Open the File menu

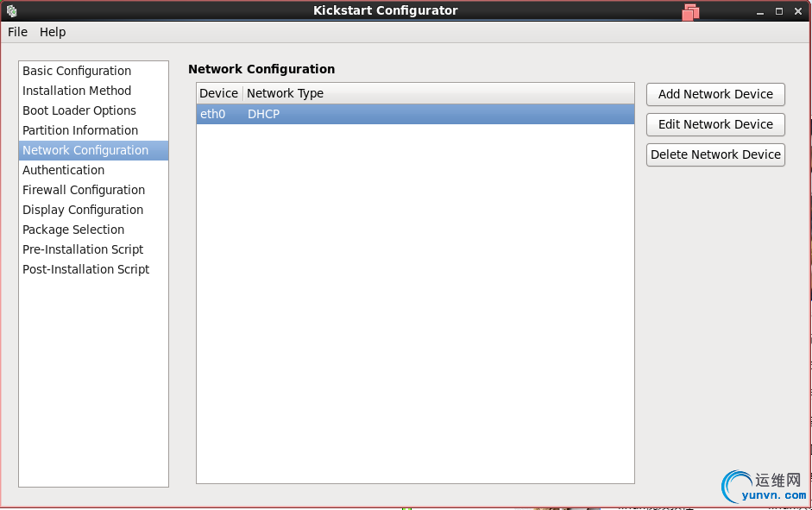[x=17, y=32]
